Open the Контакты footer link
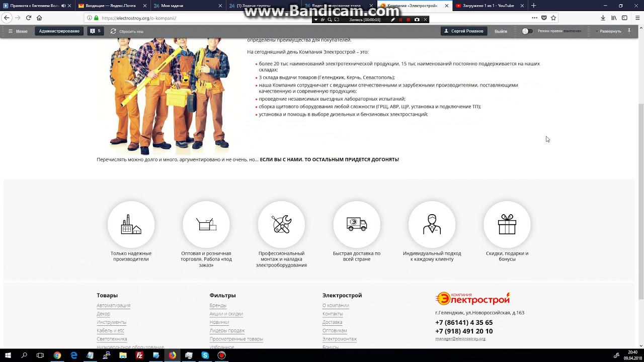Screen dimensions: 644x362 click(333, 314)
